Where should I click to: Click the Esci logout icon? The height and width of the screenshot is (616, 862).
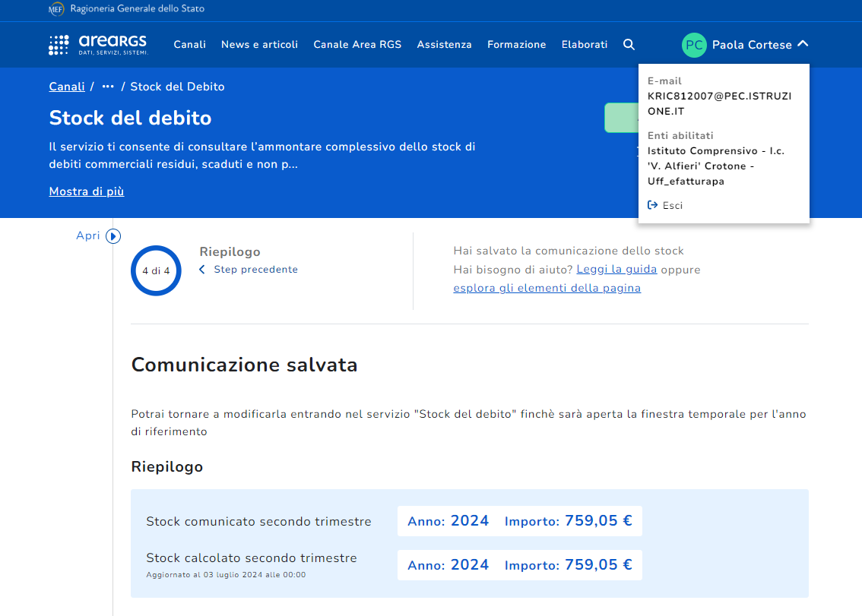coord(652,205)
